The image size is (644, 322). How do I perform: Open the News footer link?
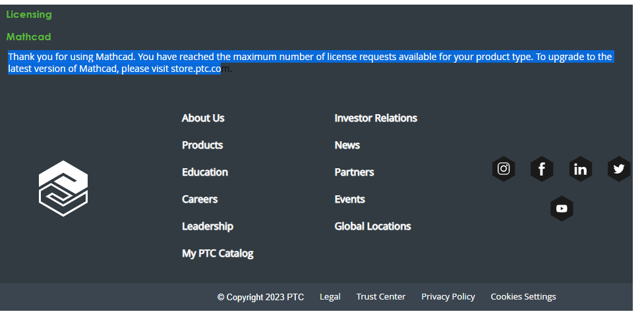tap(347, 145)
